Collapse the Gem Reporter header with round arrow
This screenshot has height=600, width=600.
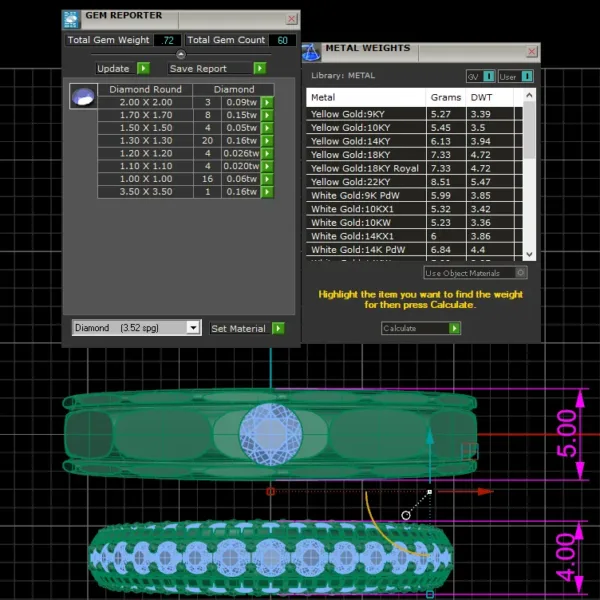pos(181,54)
